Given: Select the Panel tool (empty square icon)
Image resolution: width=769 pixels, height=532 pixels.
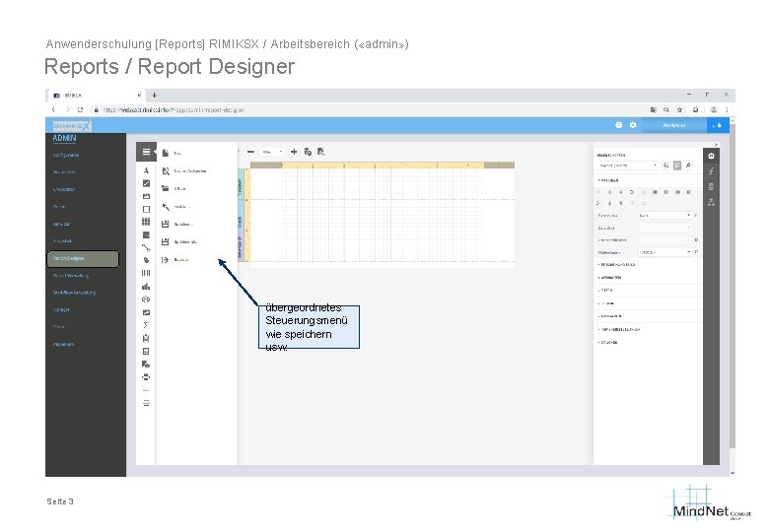Looking at the screenshot, I should [x=146, y=209].
